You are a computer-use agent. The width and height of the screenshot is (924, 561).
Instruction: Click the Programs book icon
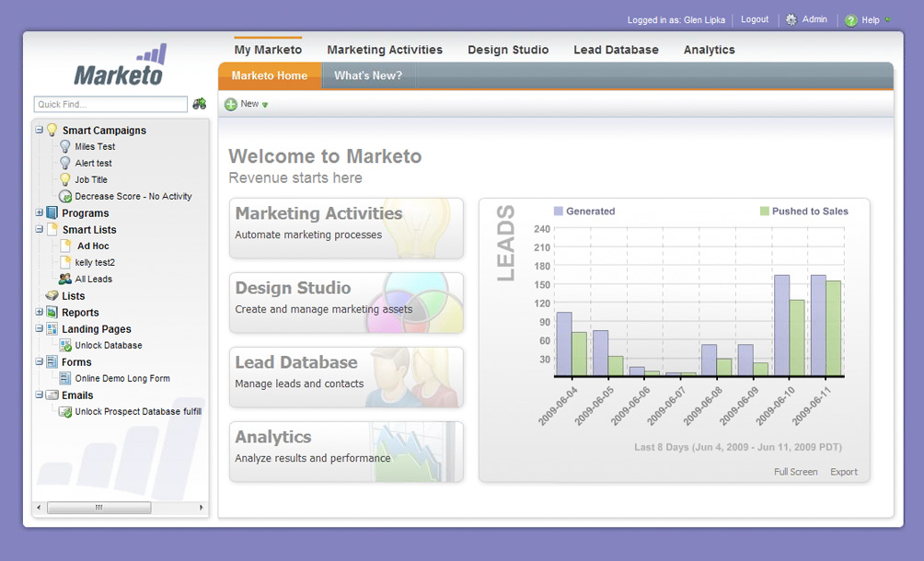tap(52, 212)
